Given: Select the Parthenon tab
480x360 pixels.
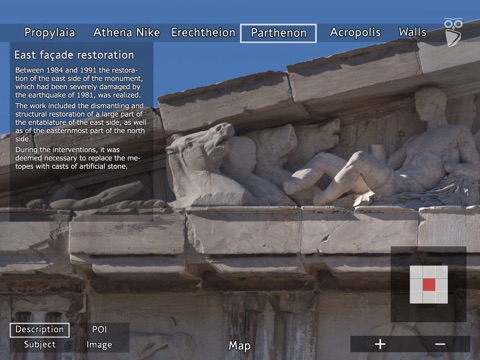Looking at the screenshot, I should point(278,33).
